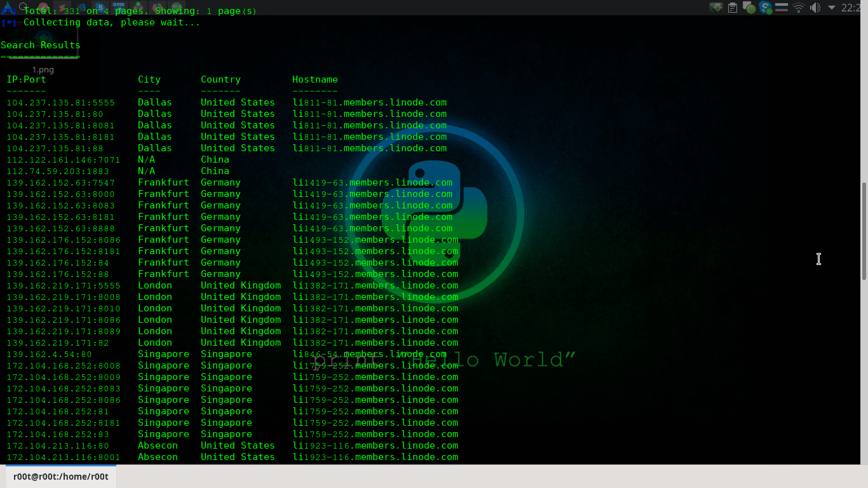
Task: Click the "Hostname" column header
Action: (315, 79)
